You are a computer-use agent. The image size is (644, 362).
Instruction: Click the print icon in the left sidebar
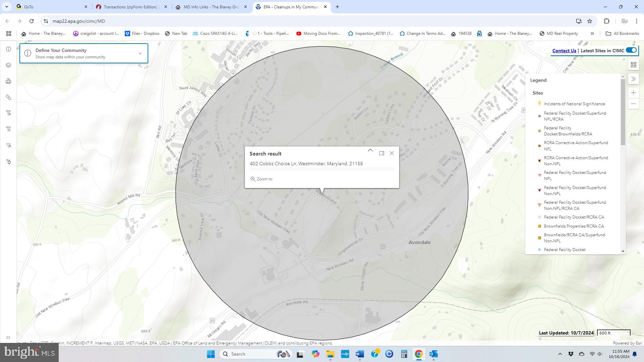[8, 81]
